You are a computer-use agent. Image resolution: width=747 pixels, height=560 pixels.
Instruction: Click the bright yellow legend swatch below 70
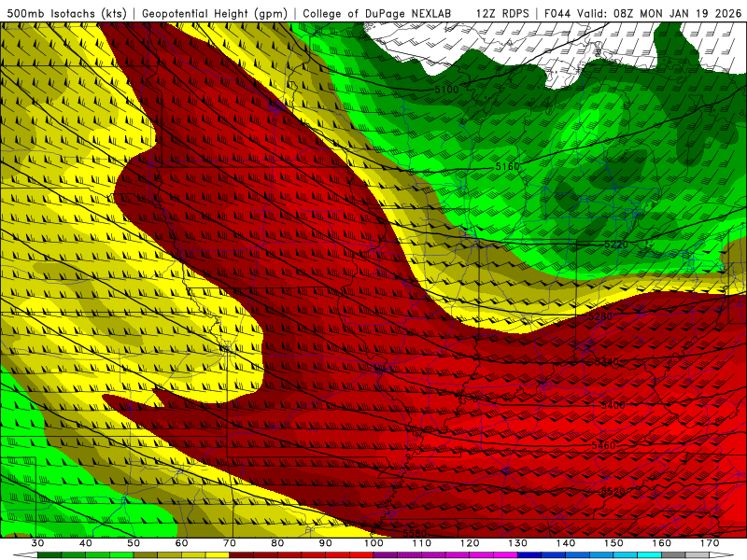tap(218, 555)
